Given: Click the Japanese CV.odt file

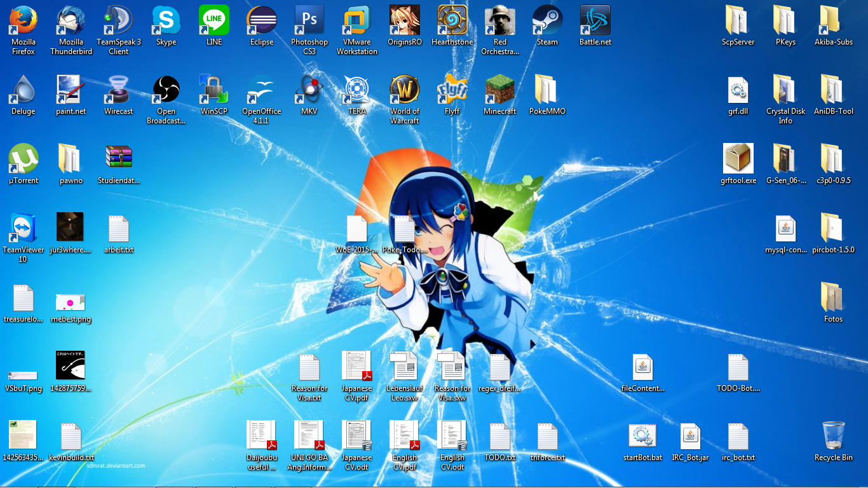Looking at the screenshot, I should click(357, 437).
